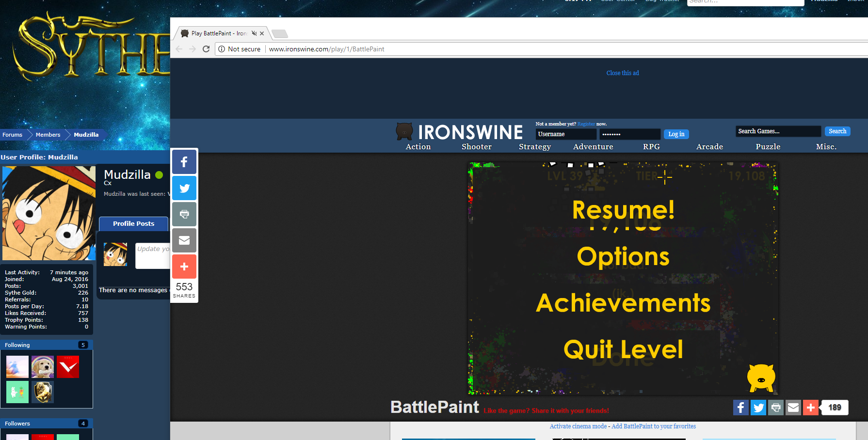Open the Strategy games category

(535, 147)
